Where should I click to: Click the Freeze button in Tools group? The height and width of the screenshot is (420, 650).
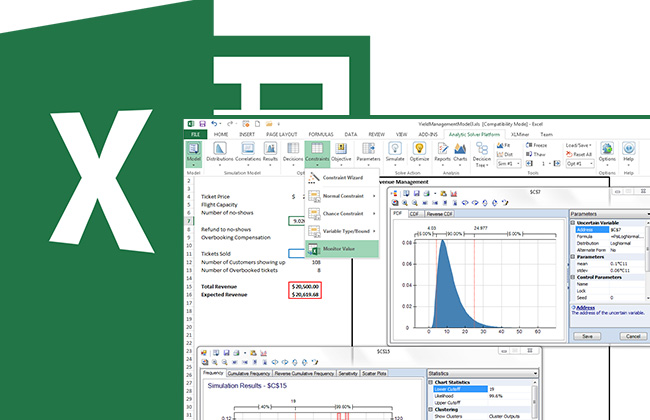point(536,145)
